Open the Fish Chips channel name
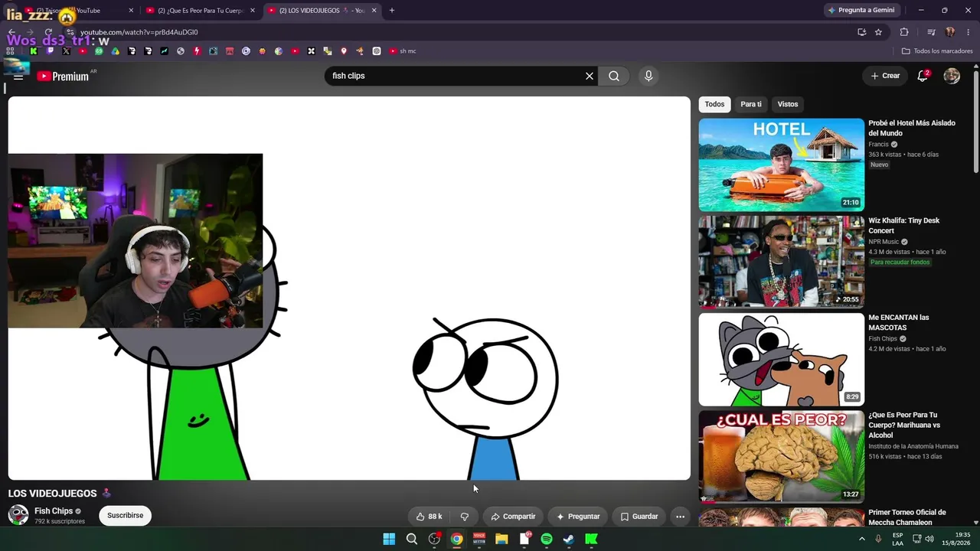The image size is (980, 551). tap(54, 511)
